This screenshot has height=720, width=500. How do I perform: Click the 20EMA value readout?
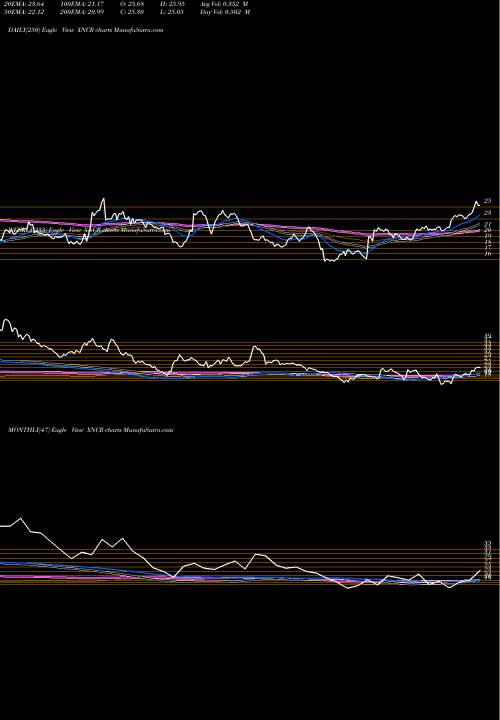click(25, 4)
